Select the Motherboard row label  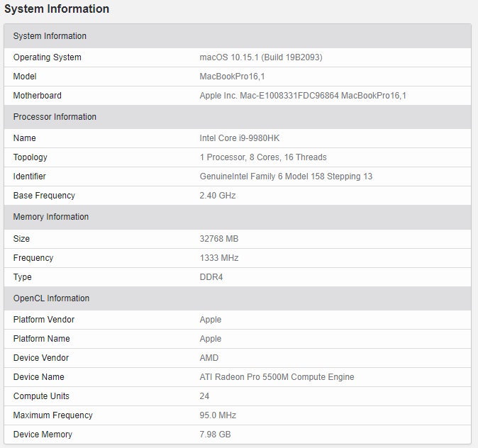pyautogui.click(x=37, y=96)
